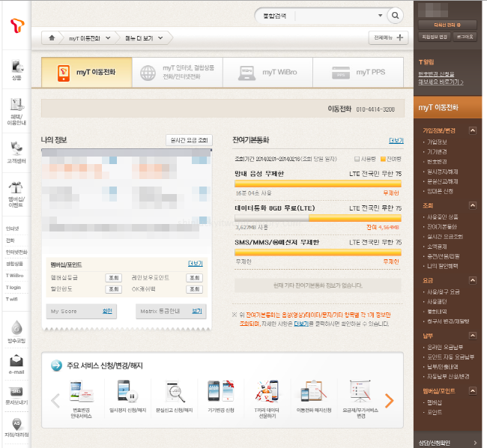487x448 pixels.
Task: Click 확인 link for My Score
Action: tap(107, 311)
